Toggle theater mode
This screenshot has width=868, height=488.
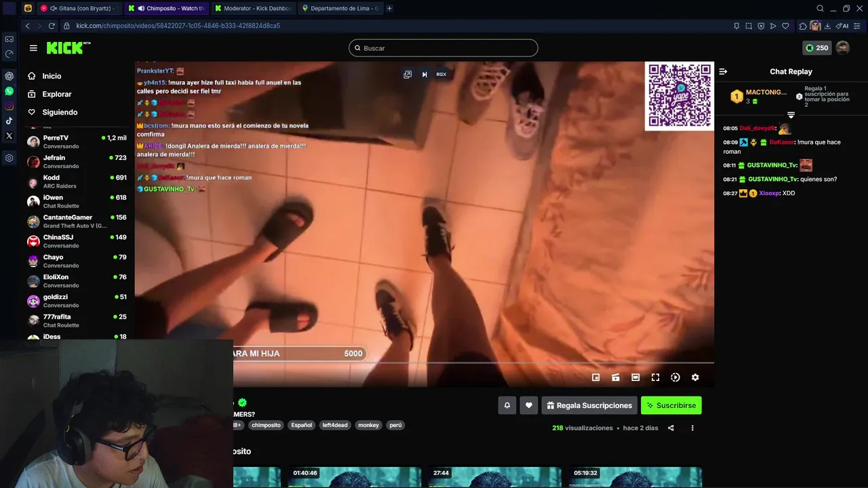coord(635,378)
